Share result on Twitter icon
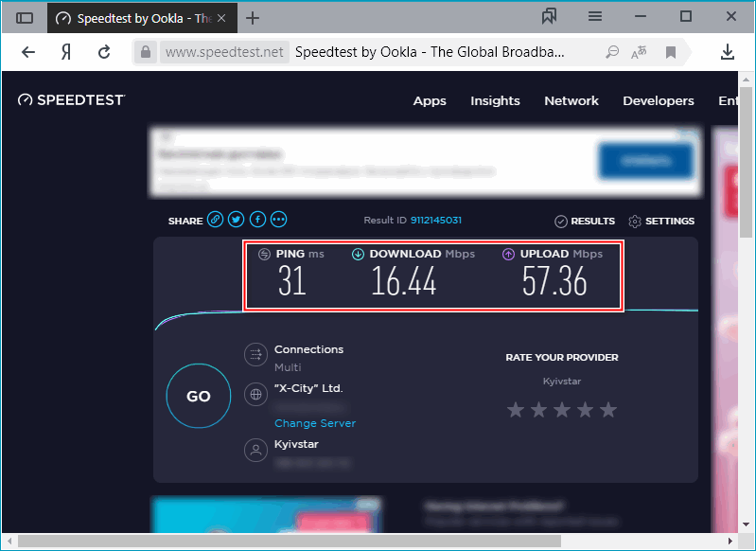This screenshot has height=551, width=756. (237, 220)
